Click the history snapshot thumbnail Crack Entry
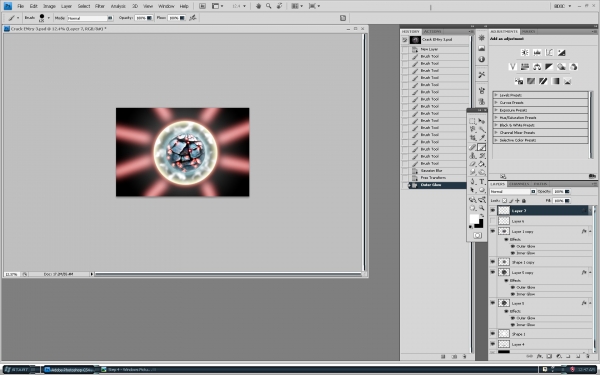 coord(415,40)
